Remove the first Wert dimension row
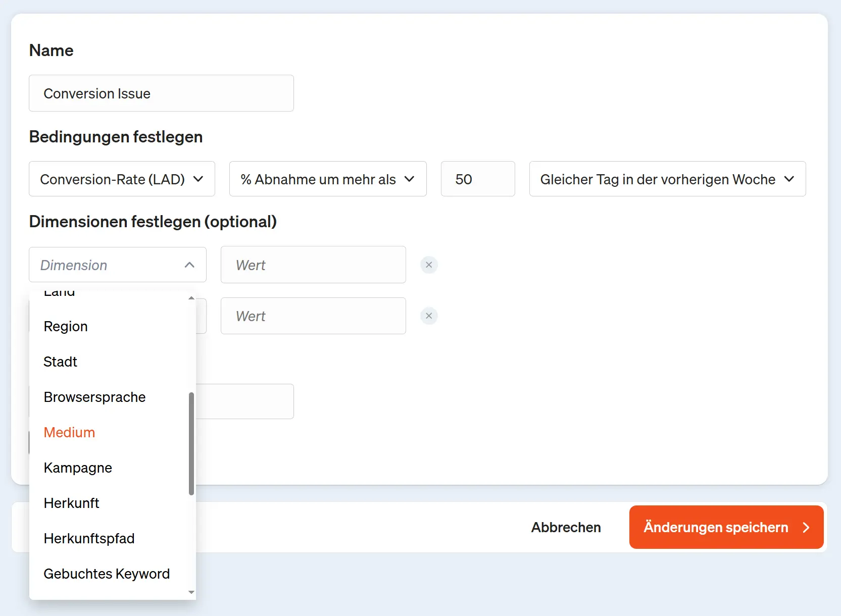The image size is (841, 616). click(x=429, y=265)
